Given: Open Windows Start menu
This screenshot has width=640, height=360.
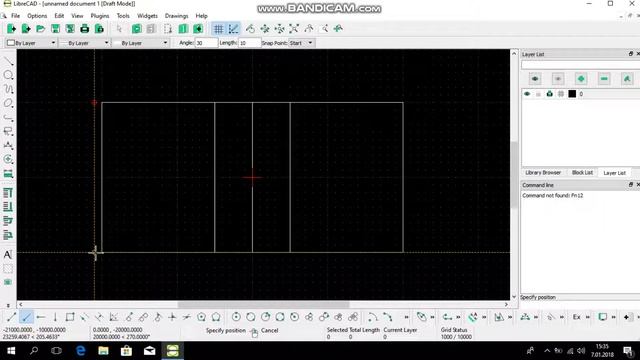Looking at the screenshot, I should pyautogui.click(x=11, y=351).
